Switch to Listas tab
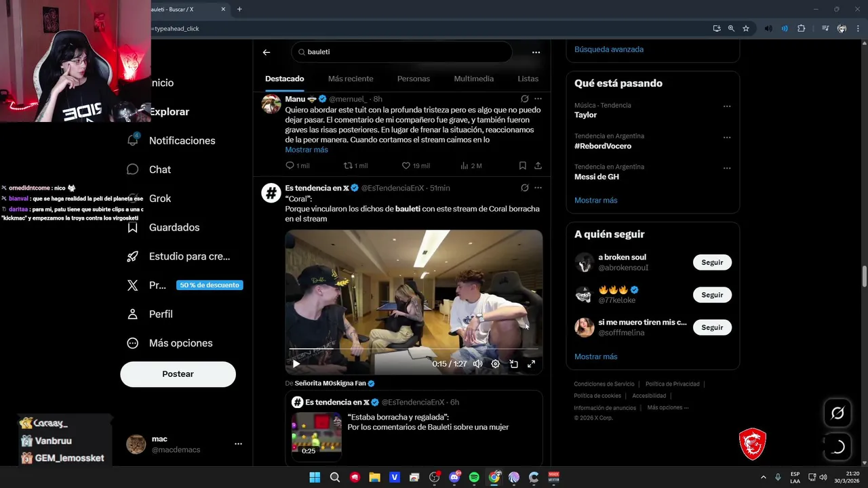The image size is (868, 488). pos(528,79)
